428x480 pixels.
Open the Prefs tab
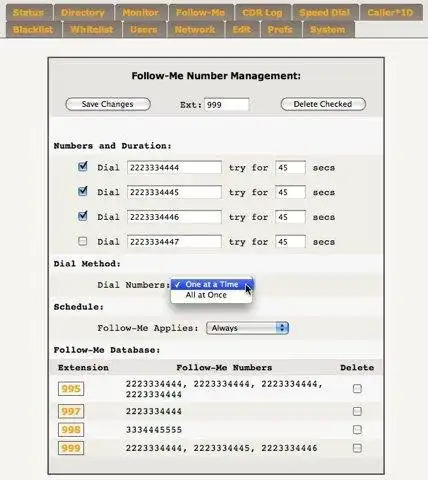pyautogui.click(x=281, y=30)
